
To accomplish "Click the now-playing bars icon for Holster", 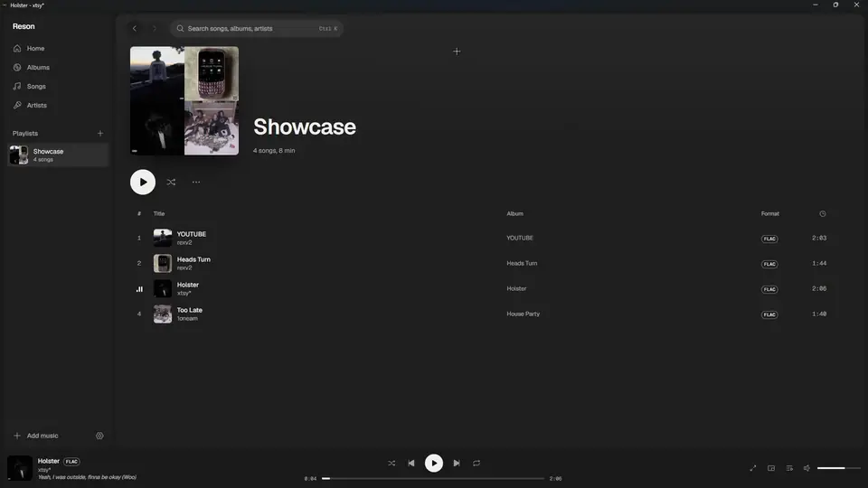I will point(139,289).
